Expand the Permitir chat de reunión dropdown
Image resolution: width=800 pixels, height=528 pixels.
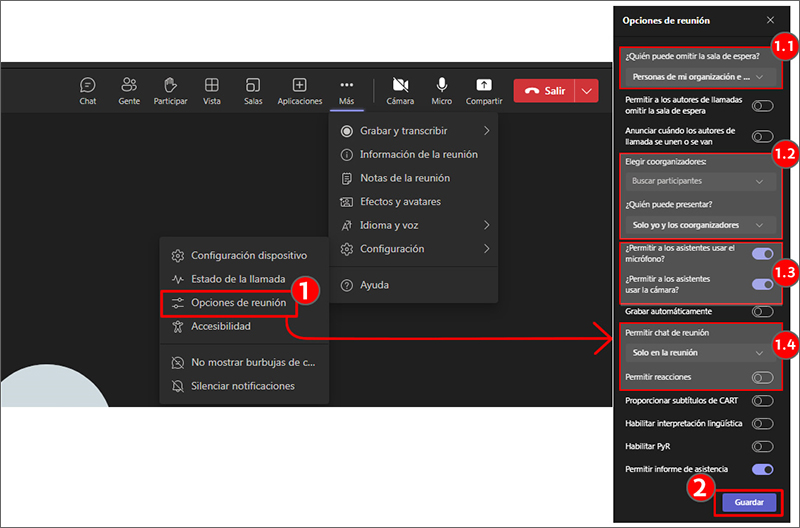coord(696,352)
